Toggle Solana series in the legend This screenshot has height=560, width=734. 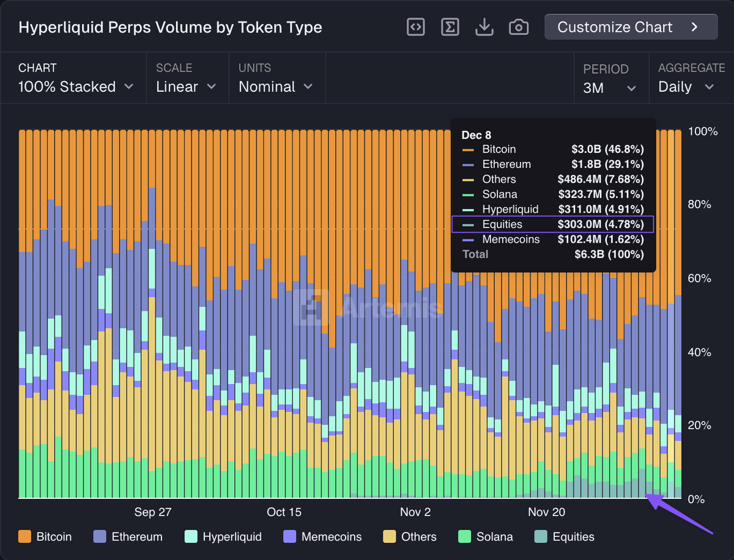point(486,537)
